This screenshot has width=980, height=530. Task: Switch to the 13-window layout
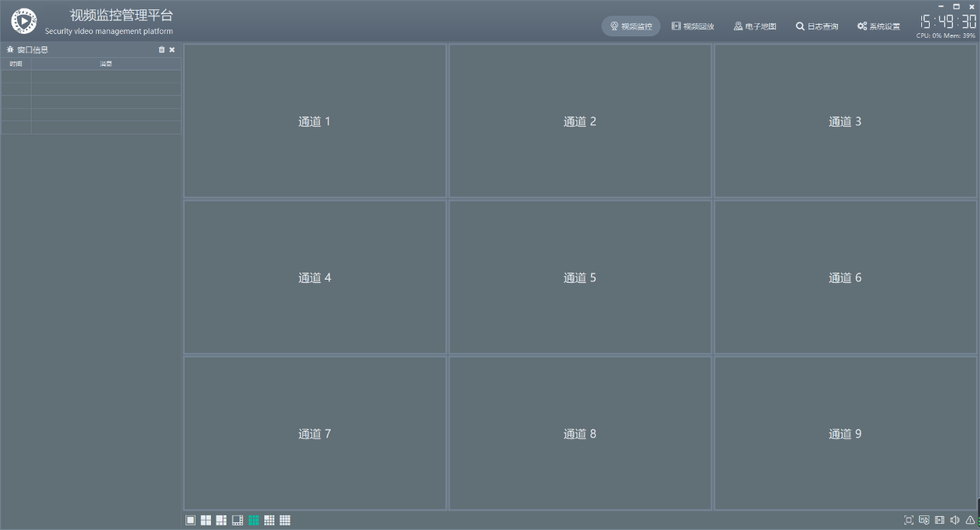[x=269, y=520]
